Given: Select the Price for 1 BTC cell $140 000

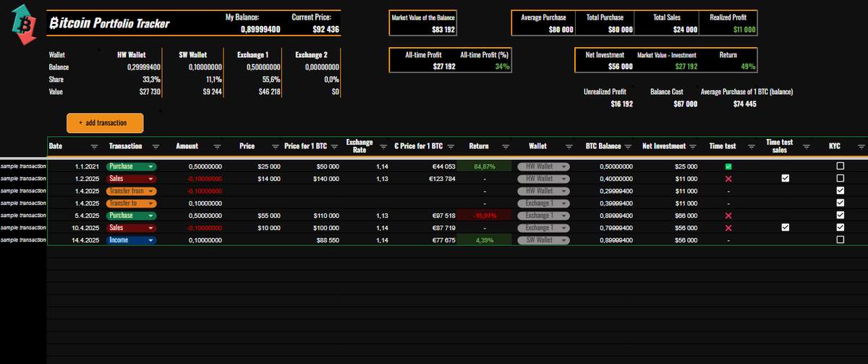Looking at the screenshot, I should [326, 179].
